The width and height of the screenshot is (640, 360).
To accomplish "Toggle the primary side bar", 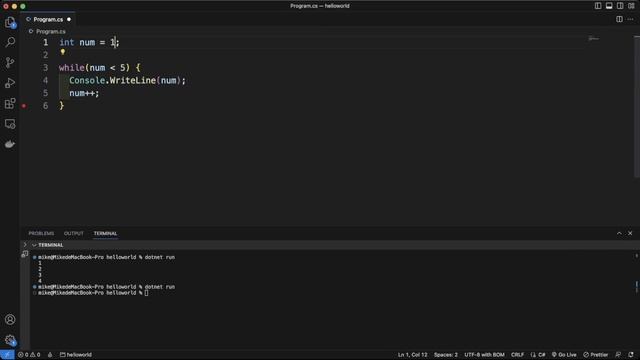I will click(x=598, y=6).
